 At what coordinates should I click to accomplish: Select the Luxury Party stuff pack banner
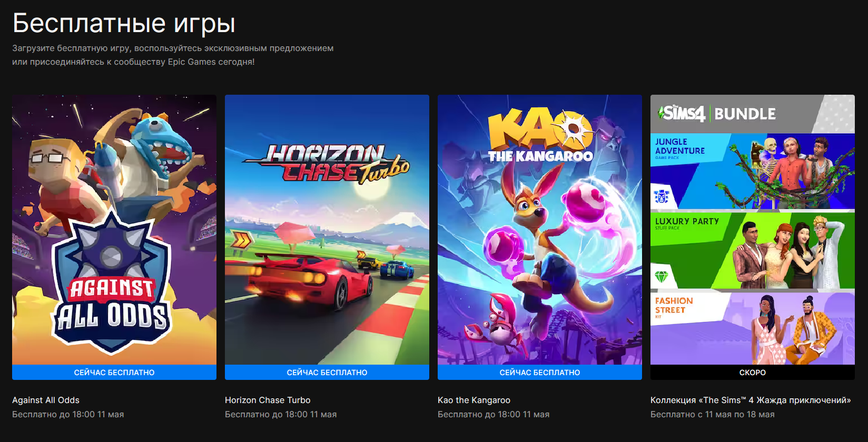click(x=753, y=250)
